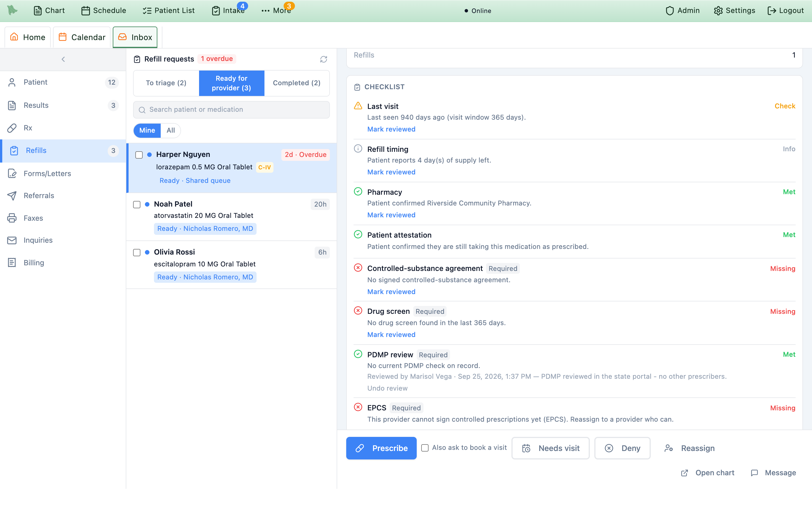Check the Harper Nguyen request checkbox
This screenshot has width=812, height=508.
139,155
